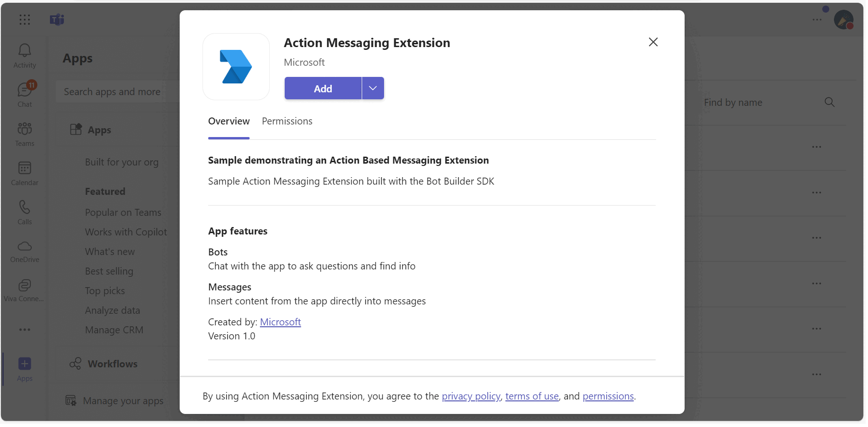
Task: Open the privacy policy link
Action: click(x=470, y=396)
